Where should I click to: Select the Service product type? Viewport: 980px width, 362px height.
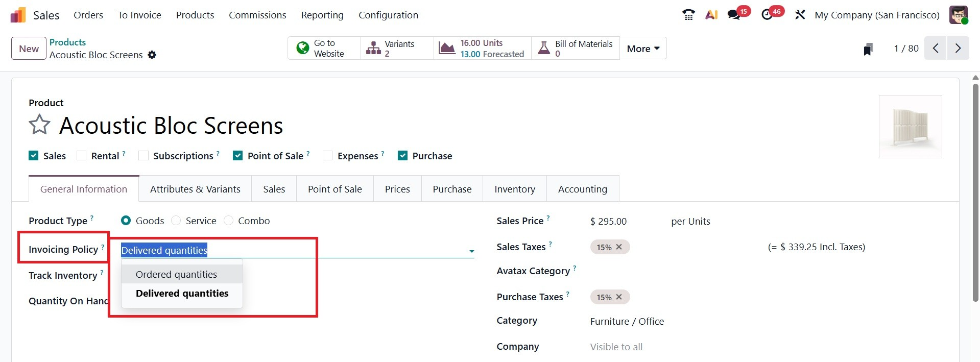176,221
